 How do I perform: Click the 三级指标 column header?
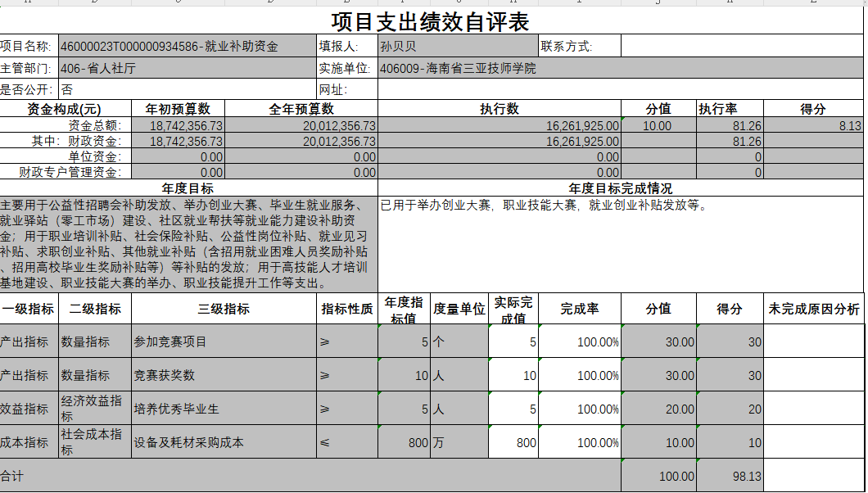[224, 309]
